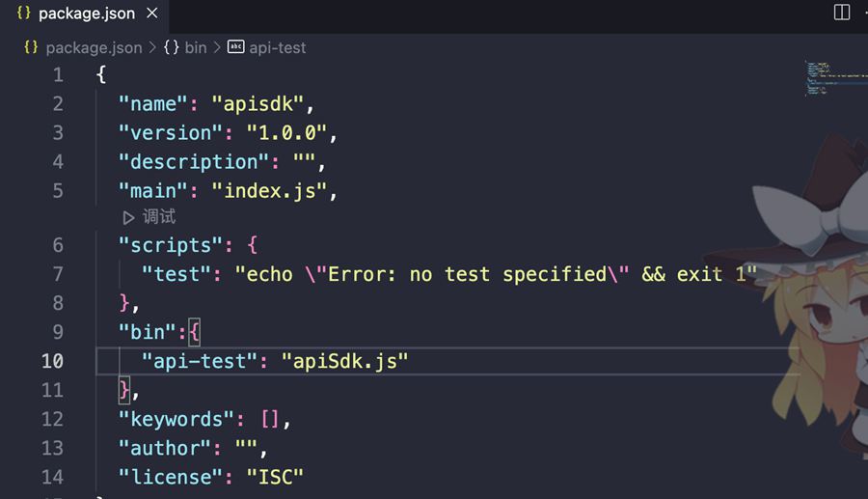Expand the api-test breadcrumb item
The height and width of the screenshot is (499, 868).
tap(278, 47)
